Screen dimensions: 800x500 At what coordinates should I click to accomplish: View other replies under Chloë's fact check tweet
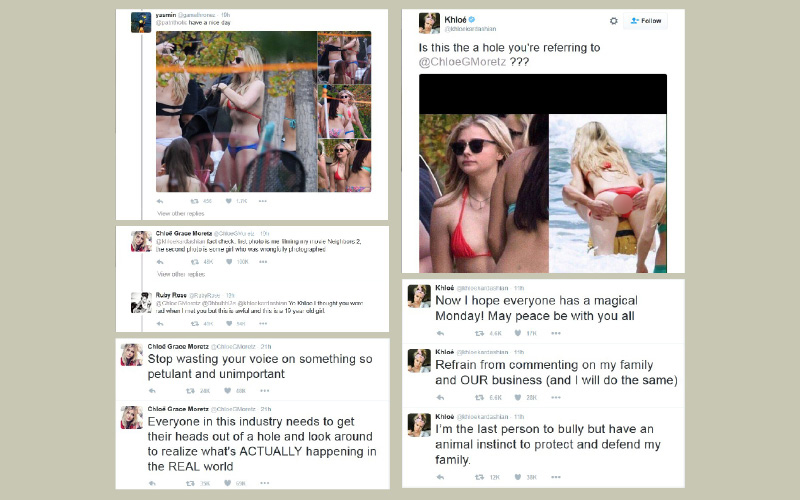[181, 274]
